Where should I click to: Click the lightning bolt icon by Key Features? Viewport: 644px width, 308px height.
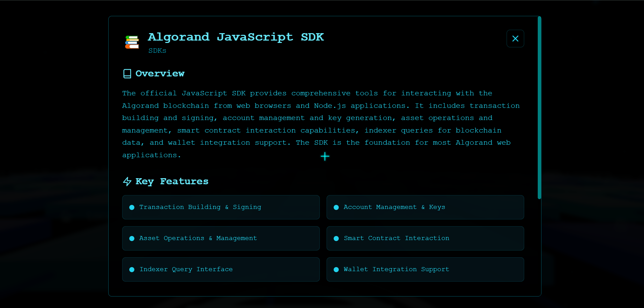[127, 182]
